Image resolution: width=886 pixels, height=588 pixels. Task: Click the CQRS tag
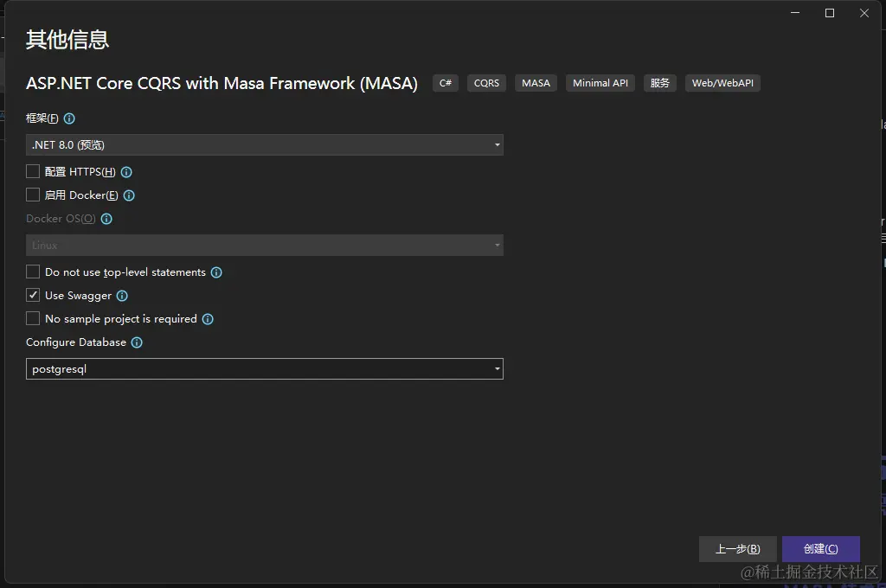486,83
